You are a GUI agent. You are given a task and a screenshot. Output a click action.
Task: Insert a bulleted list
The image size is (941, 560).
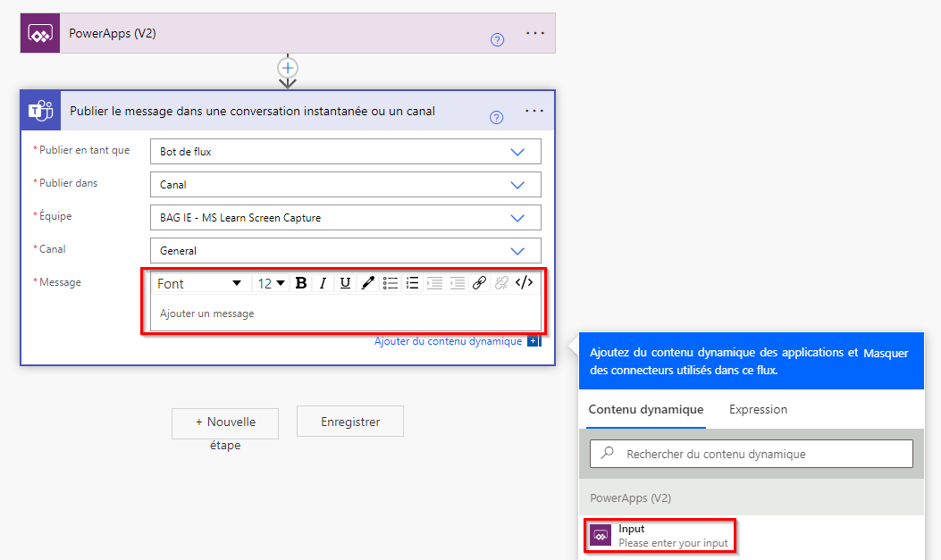click(391, 283)
